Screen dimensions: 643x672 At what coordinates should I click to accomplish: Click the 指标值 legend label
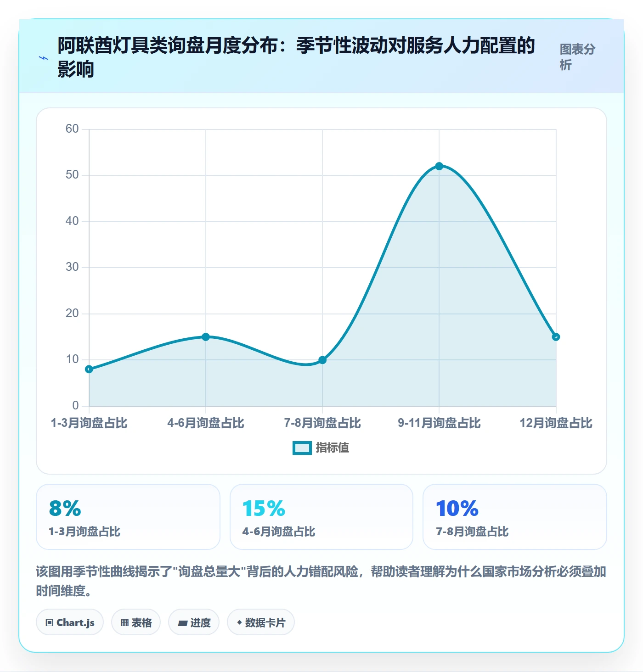click(333, 448)
